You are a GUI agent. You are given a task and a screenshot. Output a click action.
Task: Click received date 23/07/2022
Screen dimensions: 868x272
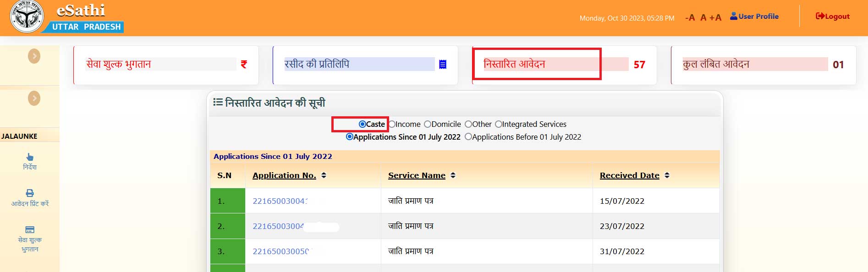[x=622, y=226]
